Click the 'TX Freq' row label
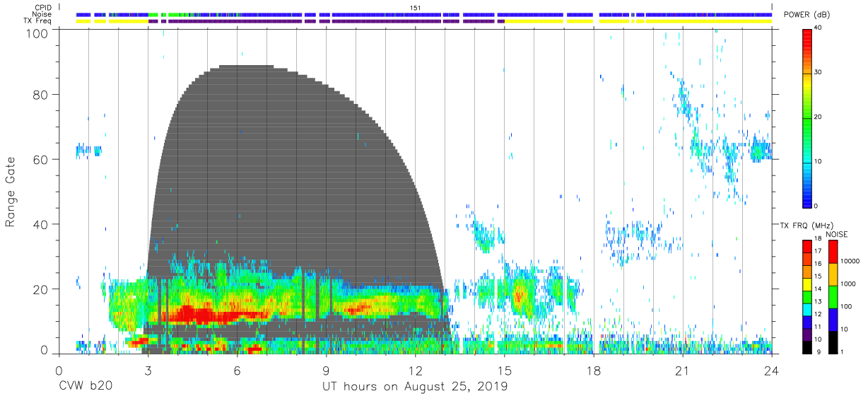 (x=39, y=21)
